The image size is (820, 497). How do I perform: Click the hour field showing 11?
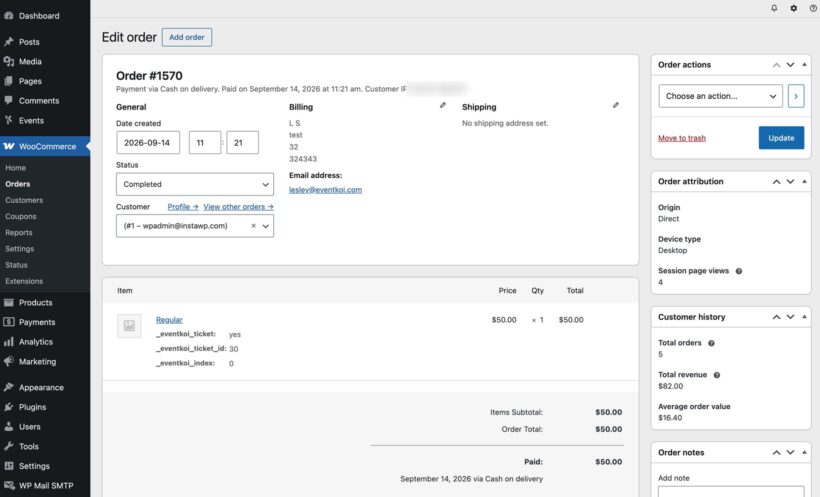click(x=205, y=142)
